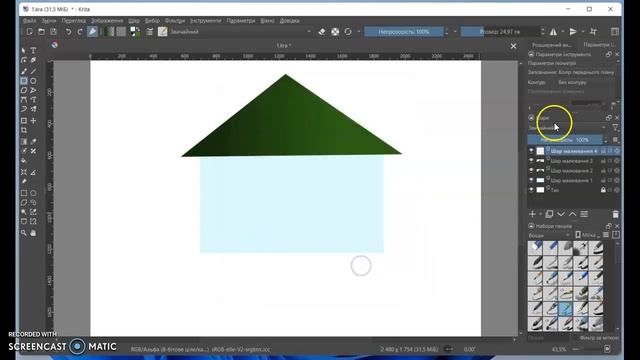Open layer properties icon below layer list

[584, 214]
